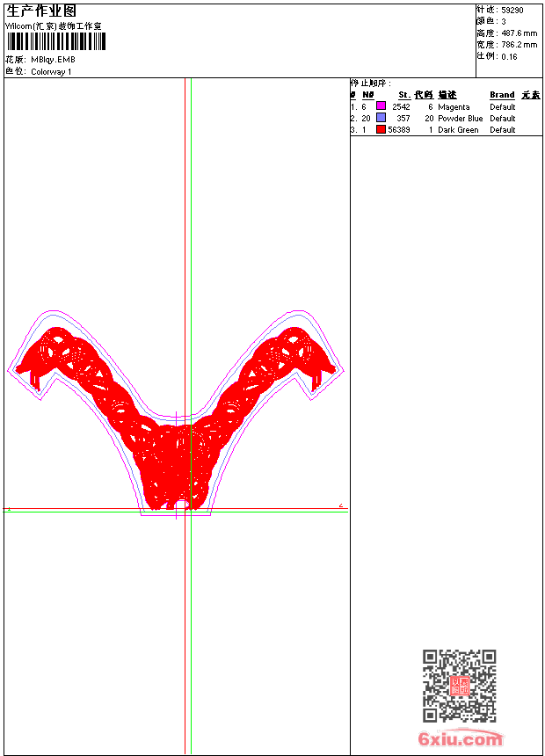
Task: Click the QR code image
Action: [460, 685]
